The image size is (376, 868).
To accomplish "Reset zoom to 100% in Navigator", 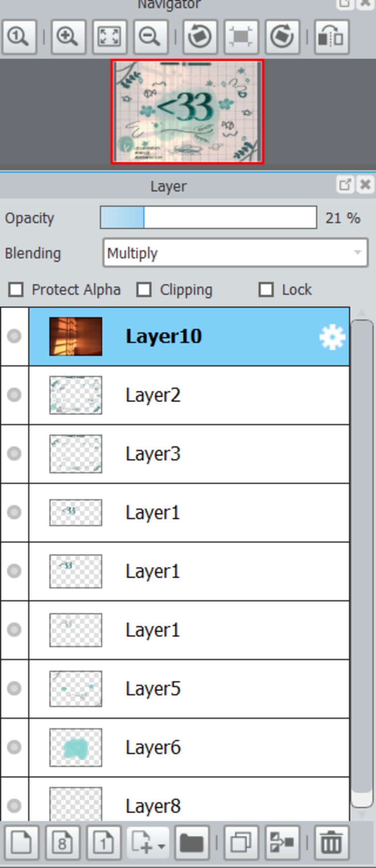I will tap(19, 37).
